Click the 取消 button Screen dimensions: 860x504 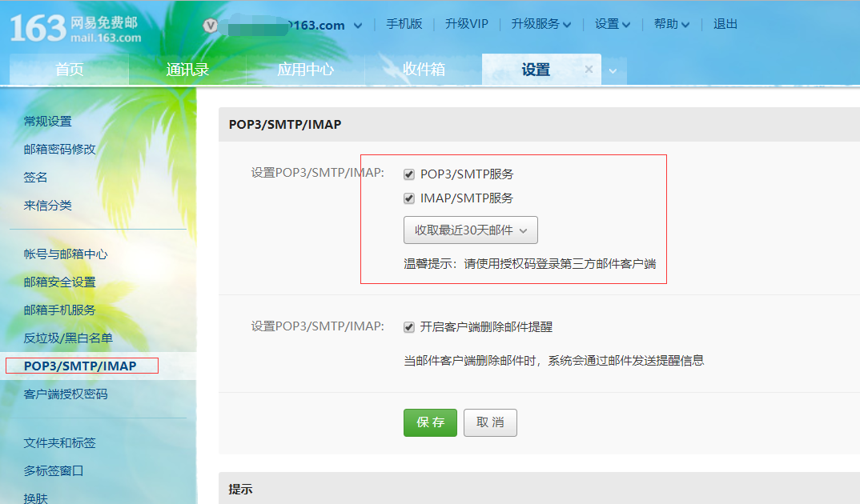(490, 422)
